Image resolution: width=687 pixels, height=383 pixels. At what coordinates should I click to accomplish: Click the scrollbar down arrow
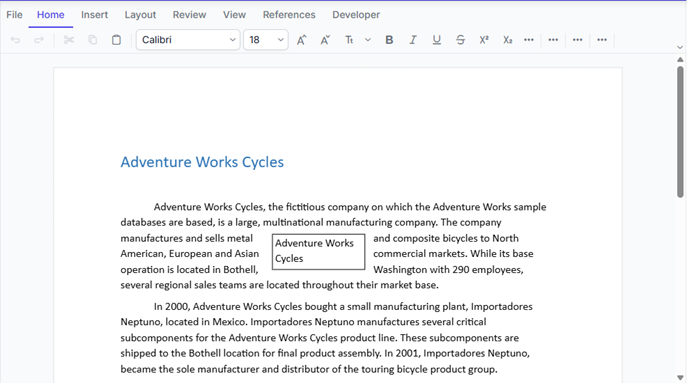tap(680, 377)
